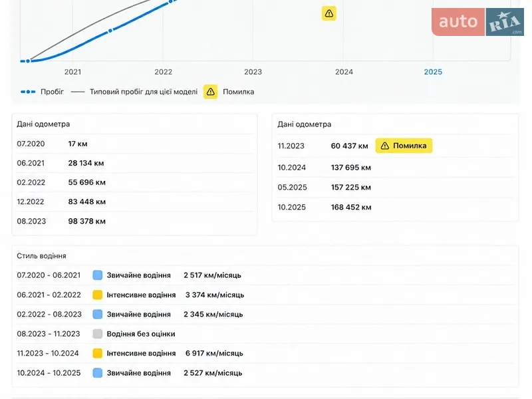Click the 'Помилка' legend label

(239, 92)
